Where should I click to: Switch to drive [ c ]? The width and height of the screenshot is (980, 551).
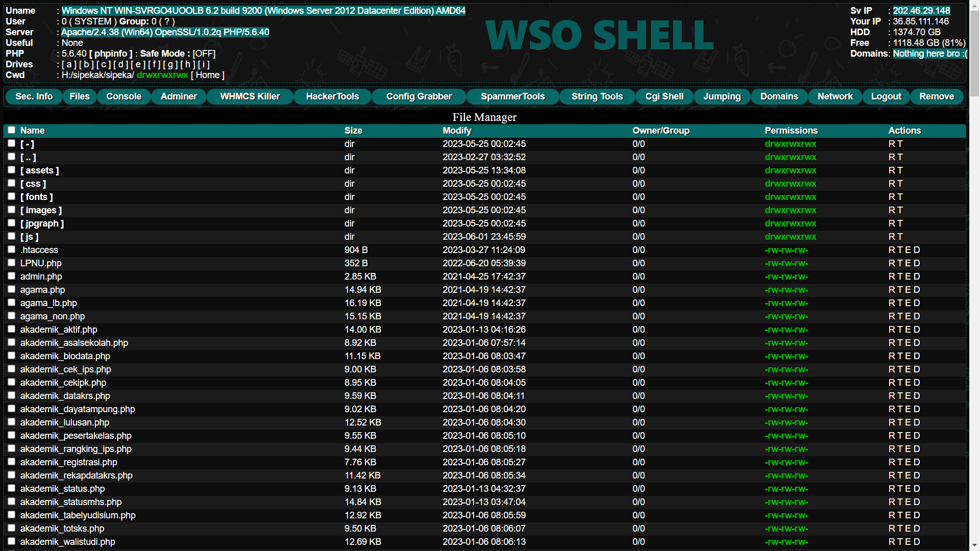[x=104, y=64]
